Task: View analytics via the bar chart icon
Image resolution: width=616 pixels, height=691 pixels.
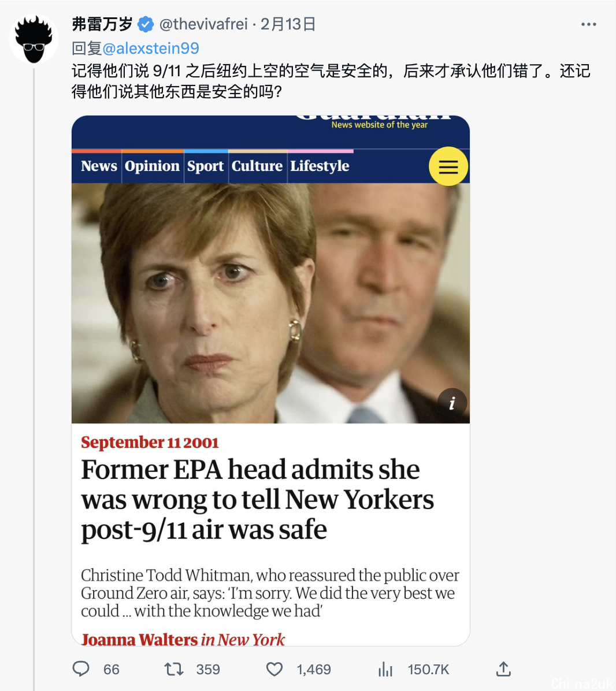Action: tap(385, 670)
